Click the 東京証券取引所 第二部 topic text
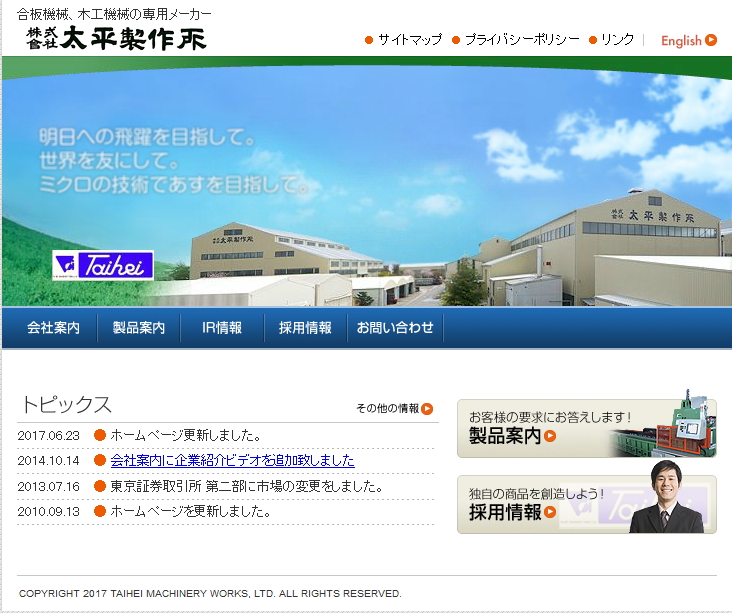Image resolution: width=732 pixels, height=613 pixels. point(246,486)
